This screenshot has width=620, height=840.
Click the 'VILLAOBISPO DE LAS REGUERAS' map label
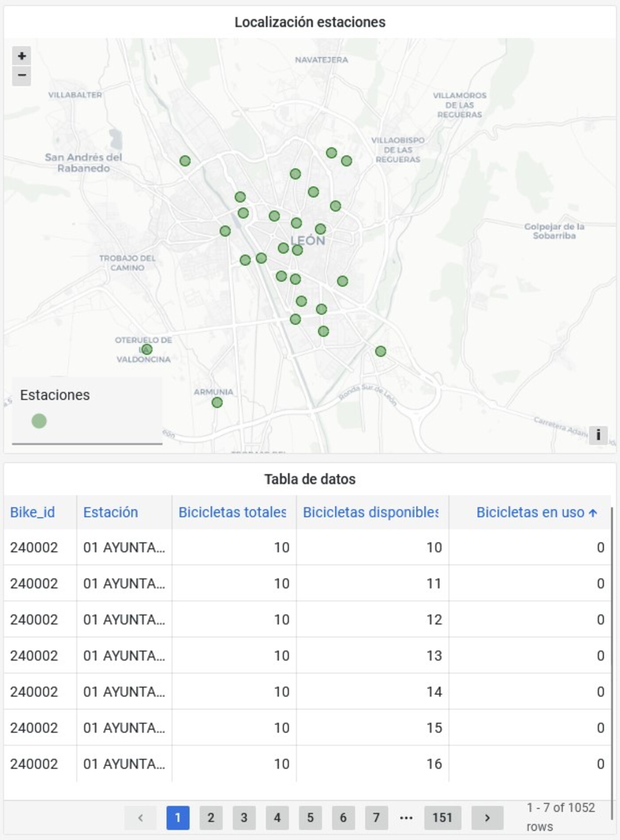398,150
